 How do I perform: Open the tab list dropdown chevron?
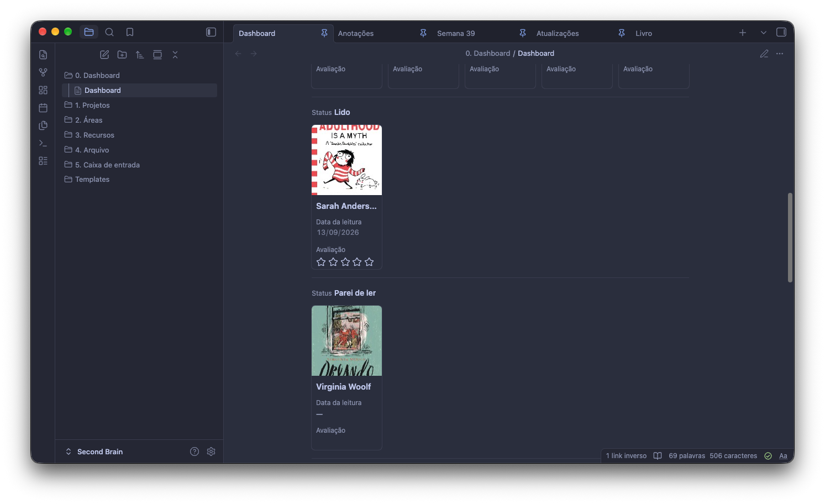click(764, 33)
